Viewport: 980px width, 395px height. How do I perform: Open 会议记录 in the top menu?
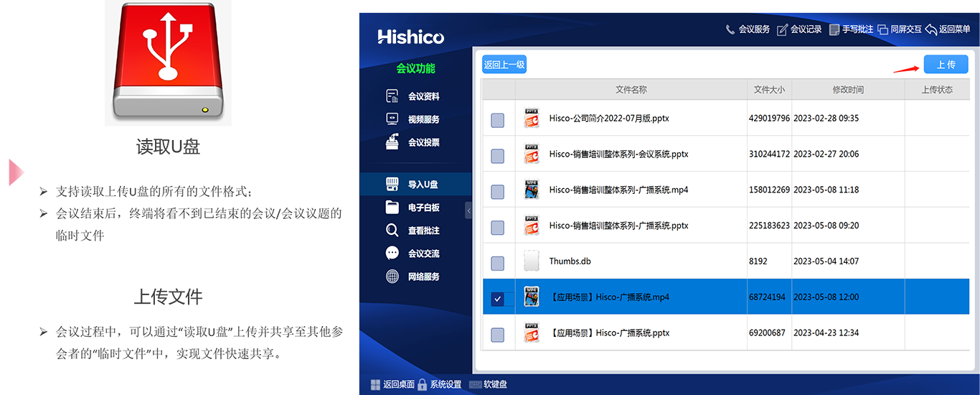(x=799, y=29)
